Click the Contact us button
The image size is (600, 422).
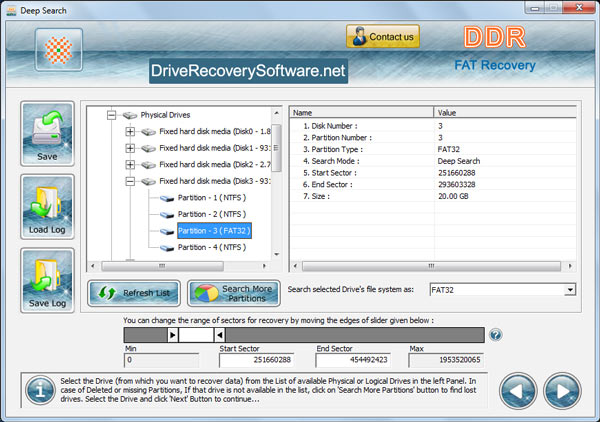[383, 37]
